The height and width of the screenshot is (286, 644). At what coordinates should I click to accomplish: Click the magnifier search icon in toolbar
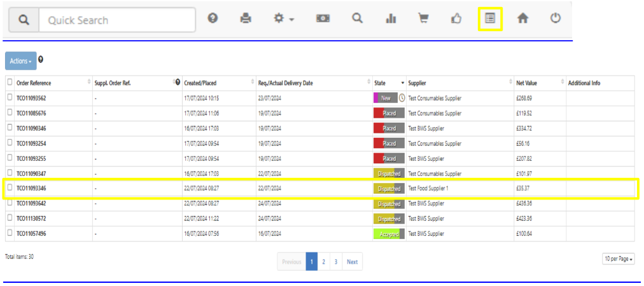358,19
